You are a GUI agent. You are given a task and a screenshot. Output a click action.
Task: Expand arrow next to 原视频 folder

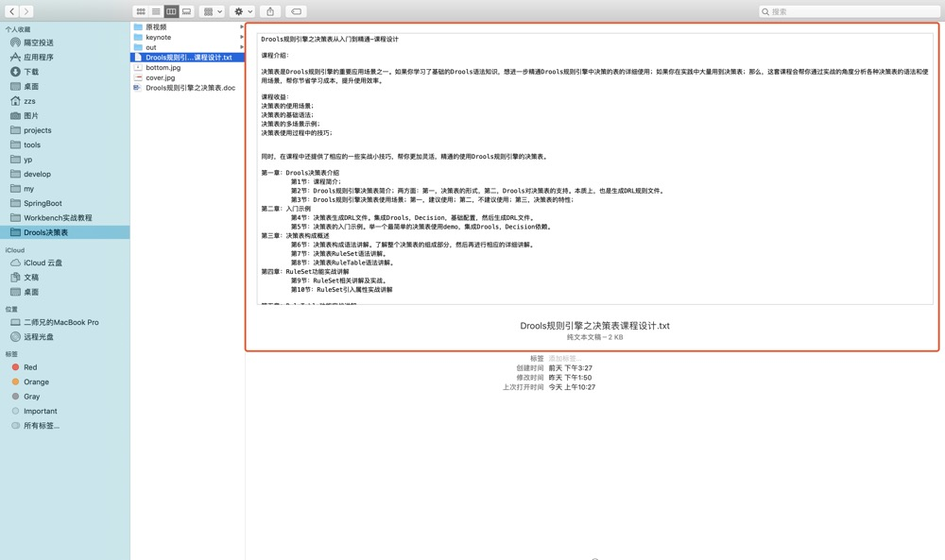tap(242, 27)
